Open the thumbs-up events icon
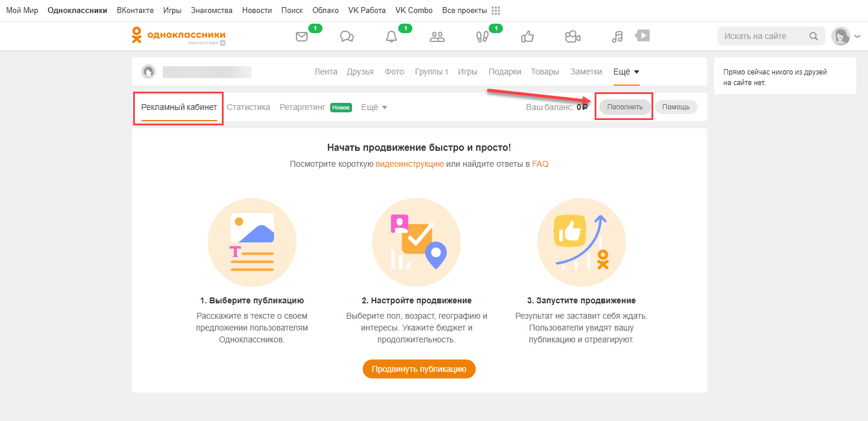Viewport: 868px width, 421px height. point(527,37)
